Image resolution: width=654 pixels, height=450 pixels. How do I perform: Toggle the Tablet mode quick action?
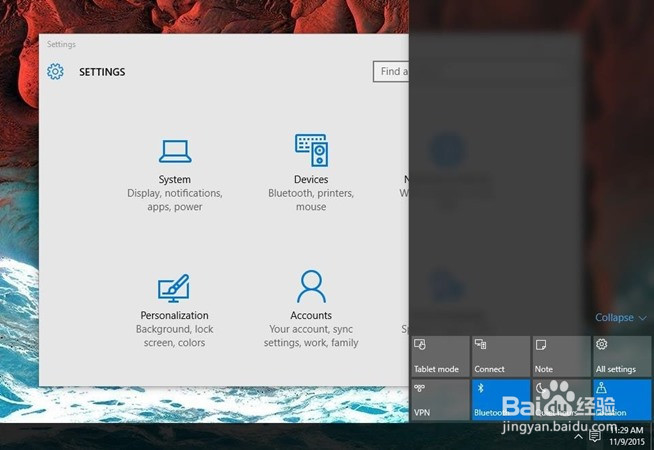(x=440, y=357)
